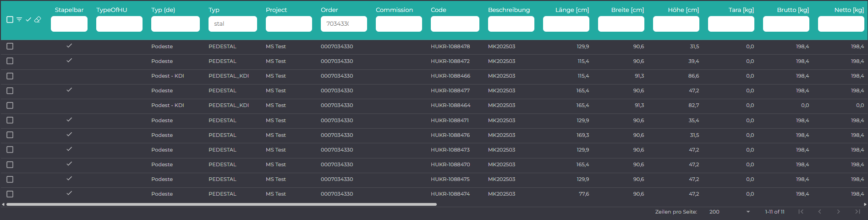Click the TypeOfHU filter field
The image size is (868, 220).
(119, 24)
